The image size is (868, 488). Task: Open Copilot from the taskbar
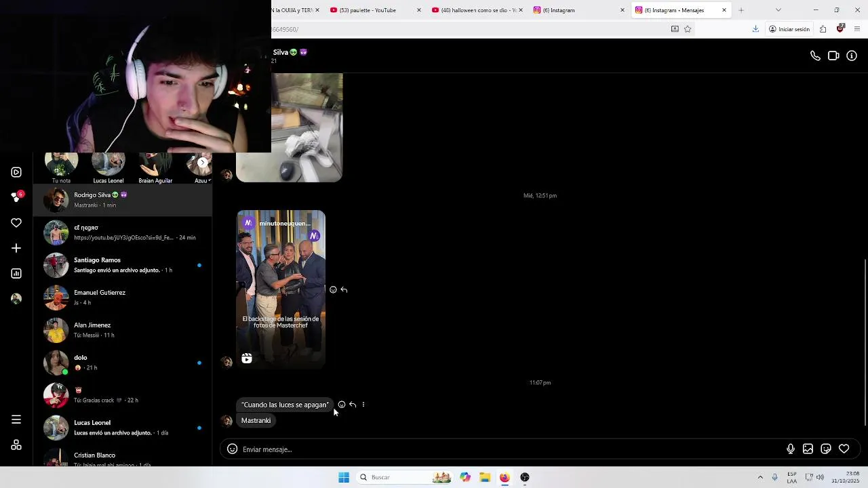(465, 477)
